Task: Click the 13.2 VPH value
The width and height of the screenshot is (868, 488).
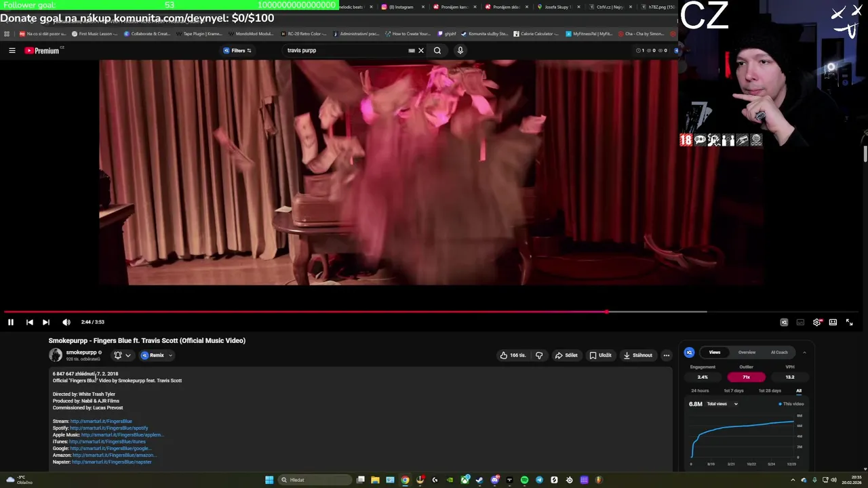Action: pyautogui.click(x=790, y=377)
